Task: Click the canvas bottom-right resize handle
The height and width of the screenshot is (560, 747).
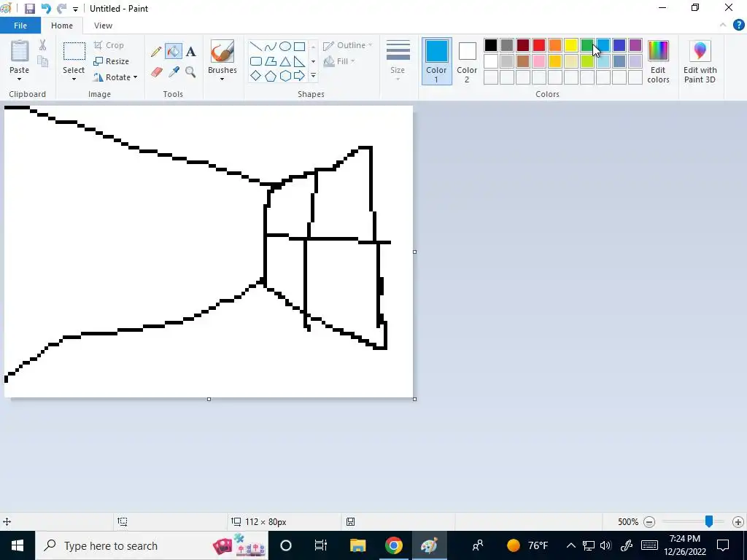Action: click(414, 399)
